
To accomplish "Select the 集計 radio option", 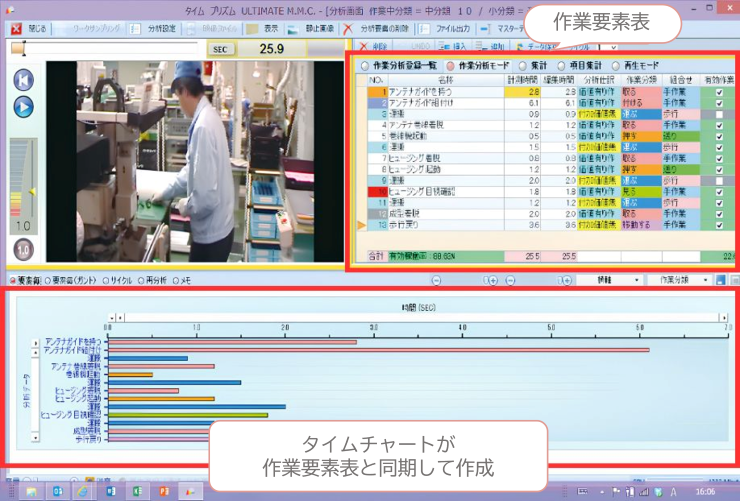I will pyautogui.click(x=522, y=66).
